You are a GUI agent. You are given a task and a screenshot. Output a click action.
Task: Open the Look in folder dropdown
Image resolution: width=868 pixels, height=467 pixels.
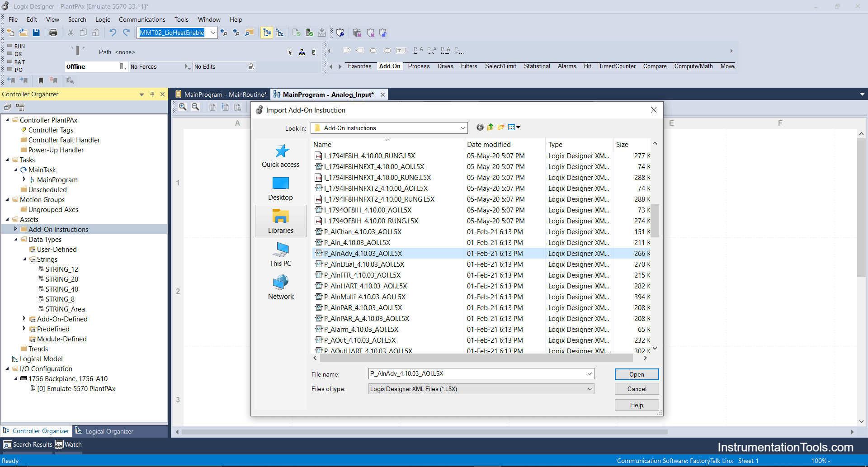point(463,128)
